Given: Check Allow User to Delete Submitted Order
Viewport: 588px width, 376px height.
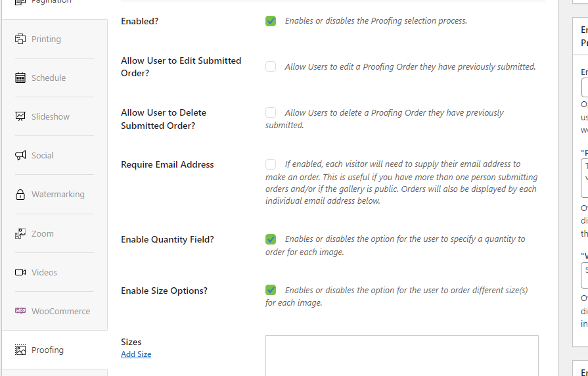Looking at the screenshot, I should [271, 112].
